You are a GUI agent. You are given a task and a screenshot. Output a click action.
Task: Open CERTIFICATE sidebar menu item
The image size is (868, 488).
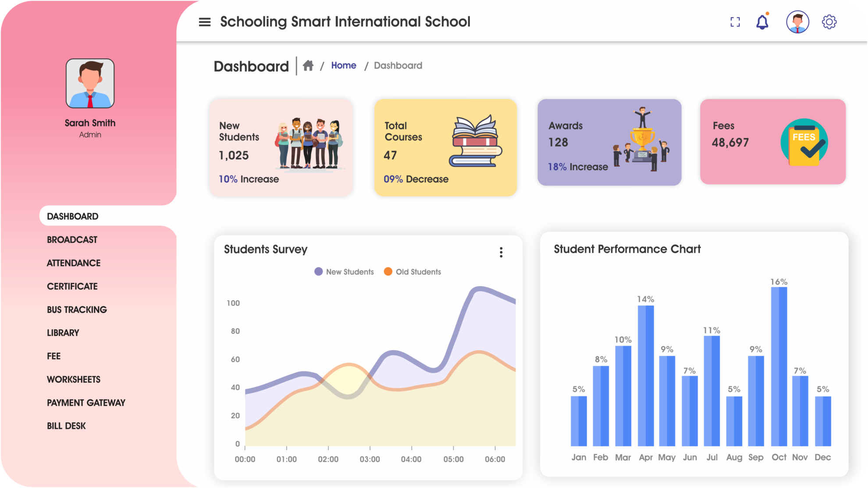pyautogui.click(x=72, y=286)
